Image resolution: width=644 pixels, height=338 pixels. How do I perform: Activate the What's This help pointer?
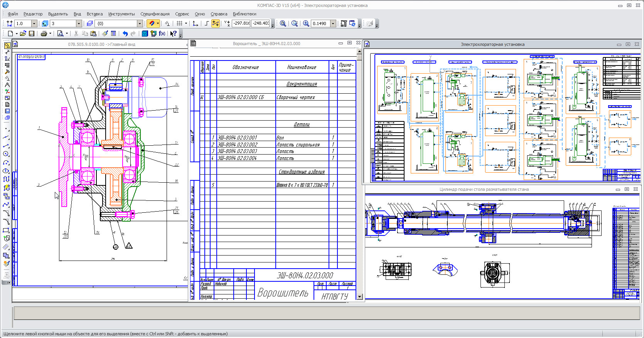pyautogui.click(x=174, y=34)
